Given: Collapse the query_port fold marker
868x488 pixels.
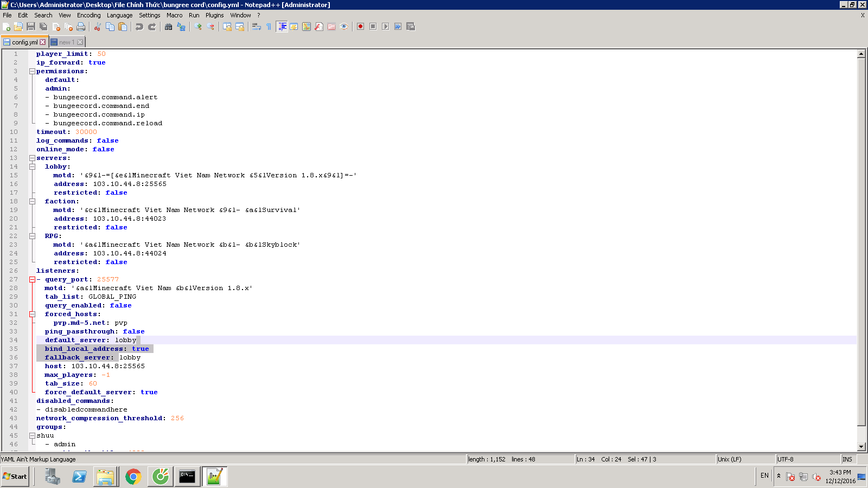Looking at the screenshot, I should point(32,280).
